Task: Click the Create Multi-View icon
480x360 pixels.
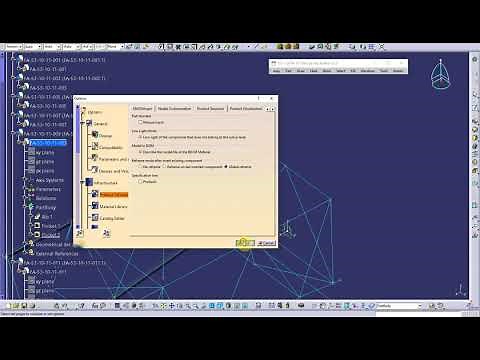Action: [x=212, y=305]
